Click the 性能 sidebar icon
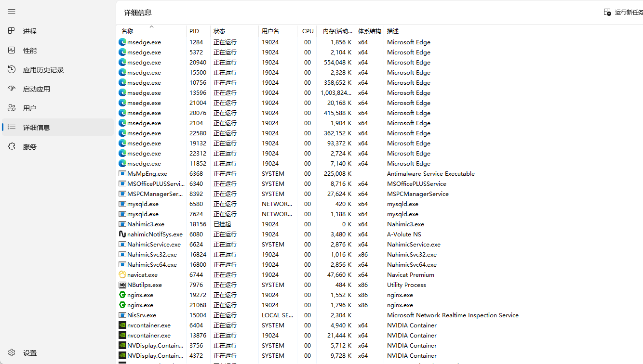Screen dimensions: 643x364 12,50
